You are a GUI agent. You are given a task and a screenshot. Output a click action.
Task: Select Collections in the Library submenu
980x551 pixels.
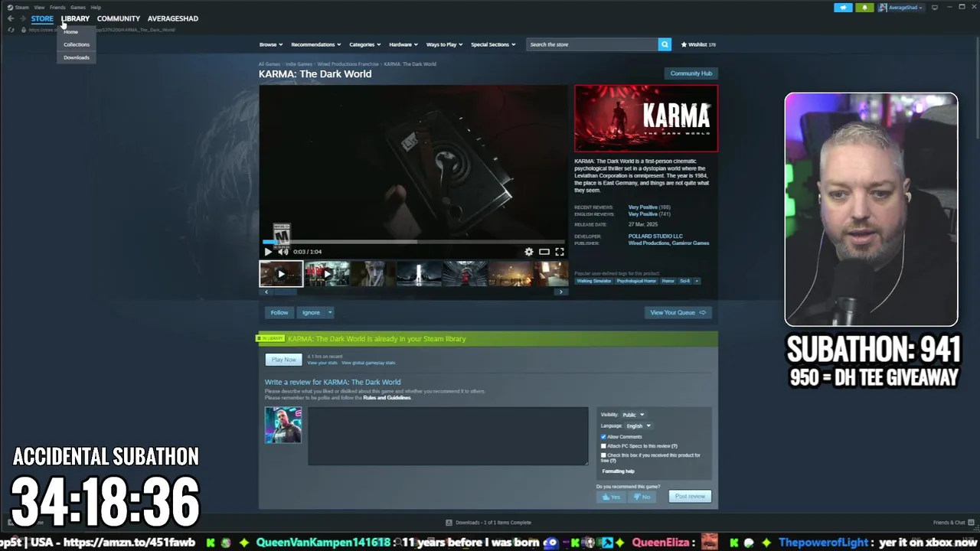pos(77,44)
